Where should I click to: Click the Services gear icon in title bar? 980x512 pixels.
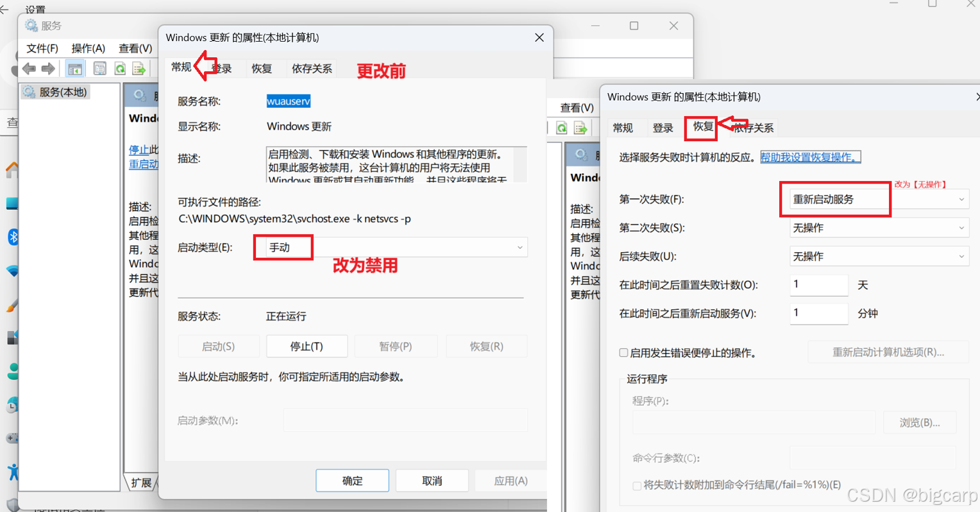[x=31, y=26]
